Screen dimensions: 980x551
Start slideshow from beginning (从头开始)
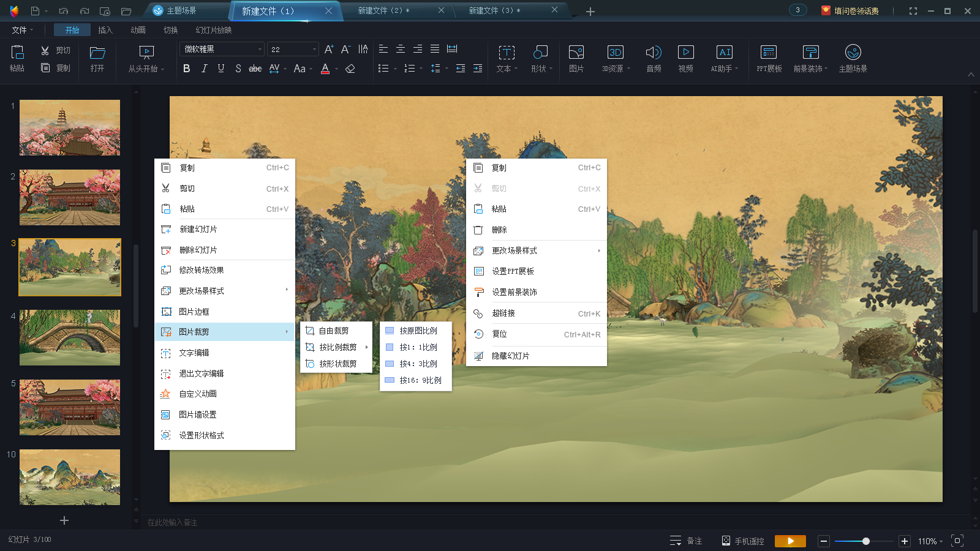click(146, 58)
